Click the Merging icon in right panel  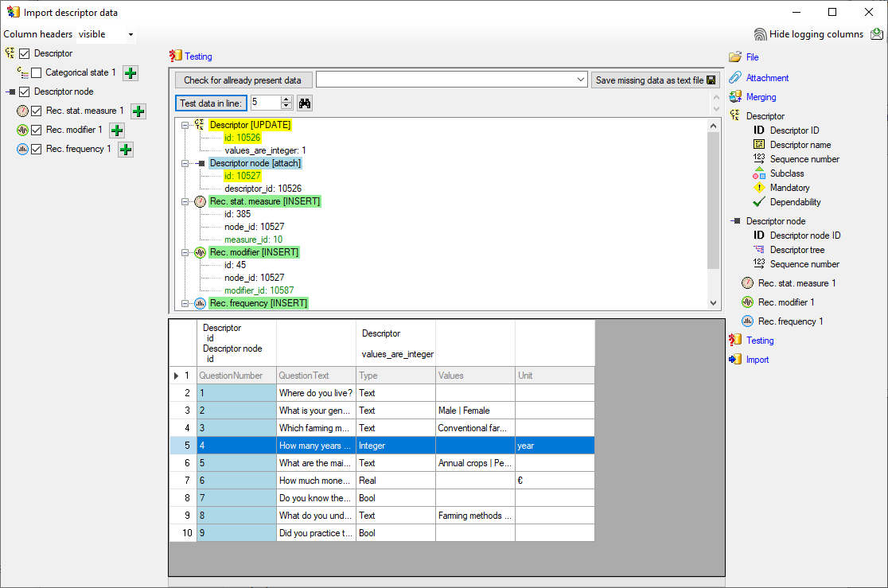(x=735, y=97)
